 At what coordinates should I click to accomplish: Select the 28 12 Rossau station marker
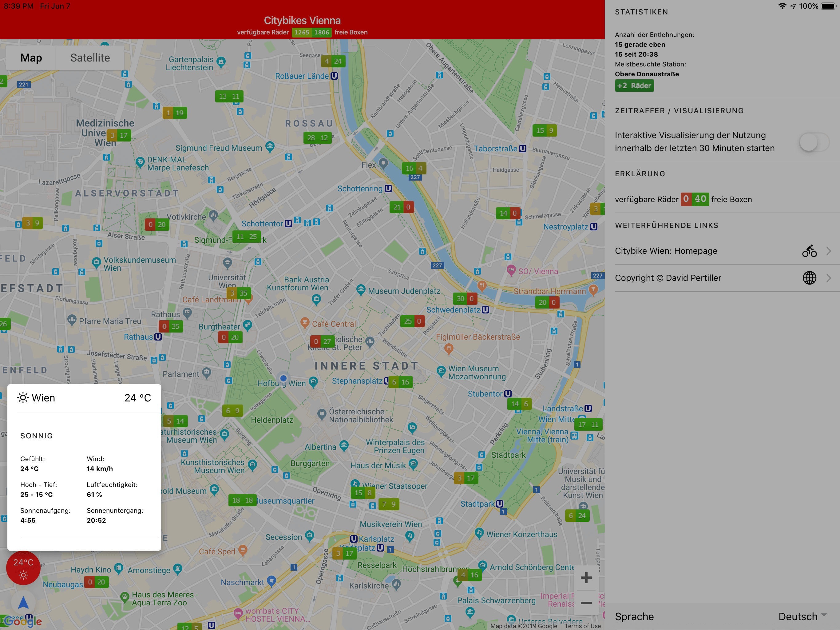point(318,138)
